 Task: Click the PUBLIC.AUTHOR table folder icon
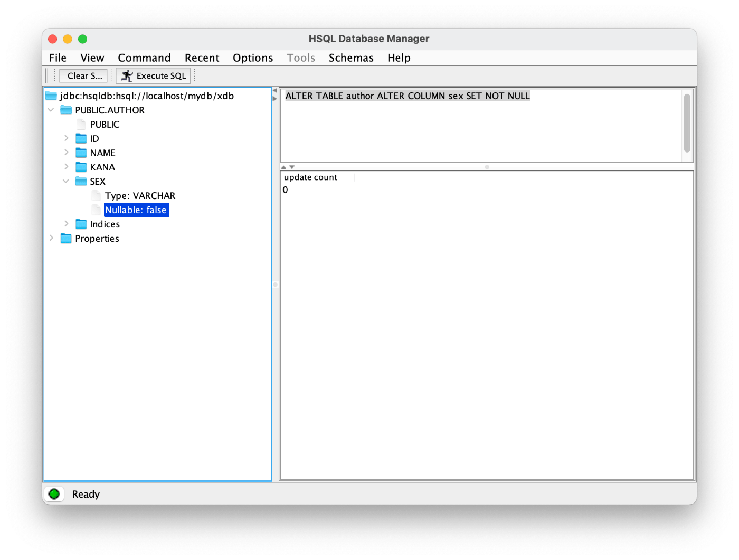[x=66, y=110]
